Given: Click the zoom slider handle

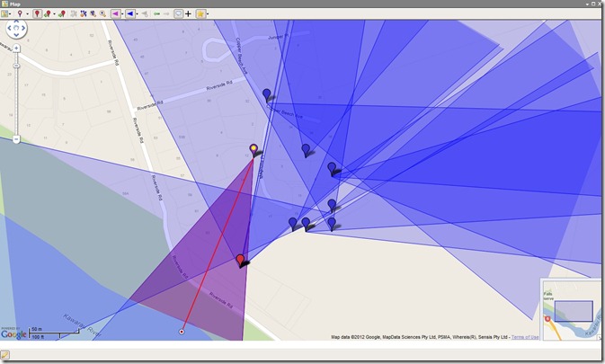Looking at the screenshot, I should coord(16,66).
